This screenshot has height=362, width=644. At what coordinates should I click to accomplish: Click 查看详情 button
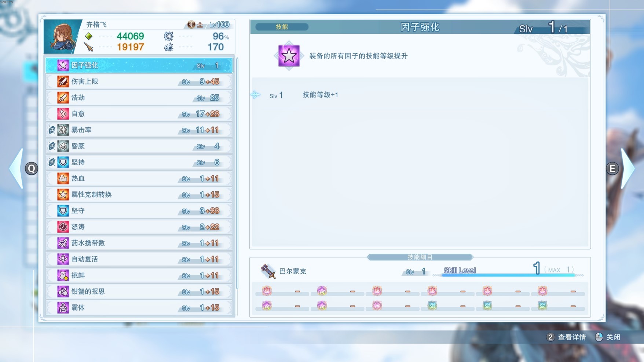click(571, 337)
